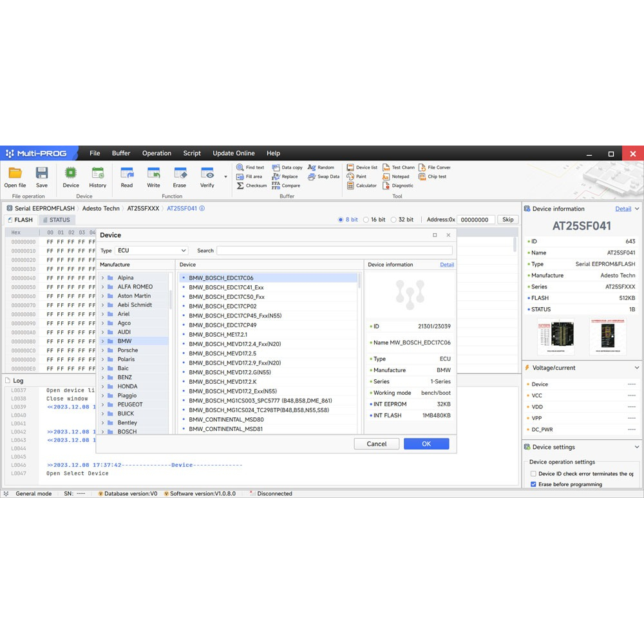Click the device Search input field
Screen dimensions: 644x644
point(334,251)
